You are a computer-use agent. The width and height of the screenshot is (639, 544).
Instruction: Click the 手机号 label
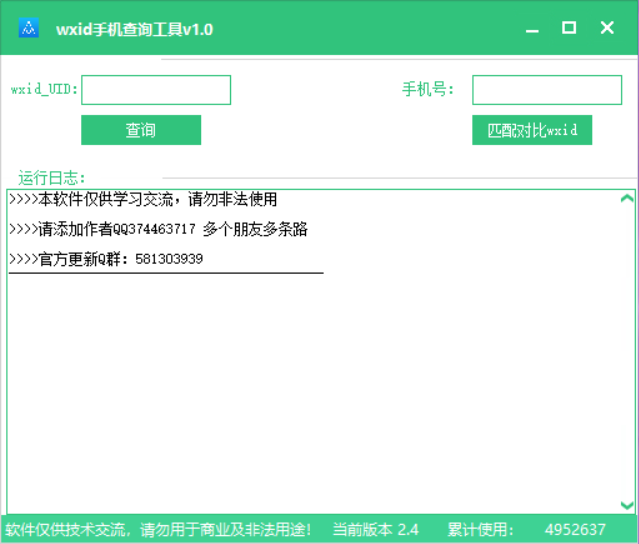pyautogui.click(x=428, y=90)
